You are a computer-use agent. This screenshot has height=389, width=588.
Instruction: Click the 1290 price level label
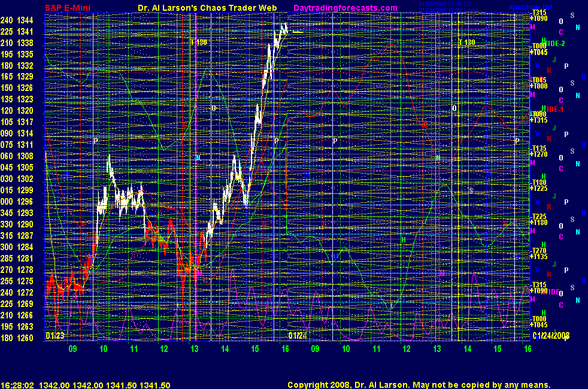25,224
